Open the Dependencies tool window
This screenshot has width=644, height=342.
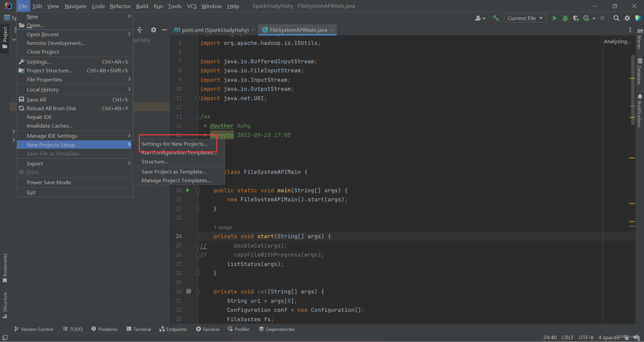277,329
